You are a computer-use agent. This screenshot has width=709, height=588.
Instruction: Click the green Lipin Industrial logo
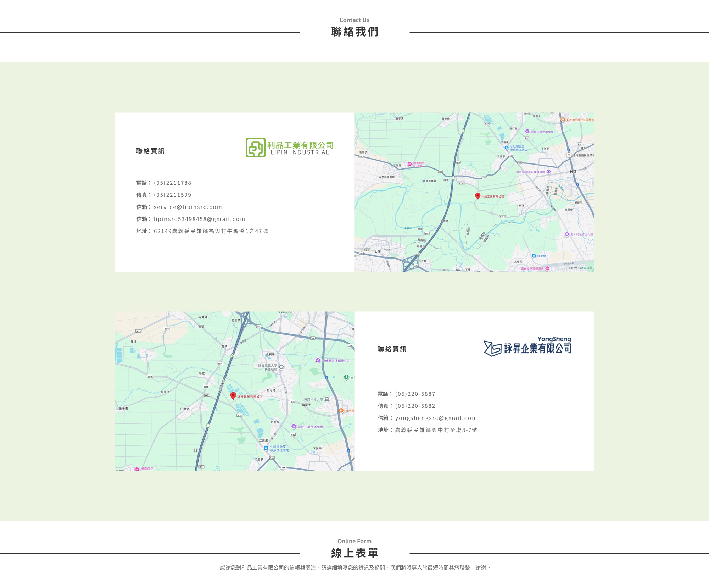click(x=290, y=148)
